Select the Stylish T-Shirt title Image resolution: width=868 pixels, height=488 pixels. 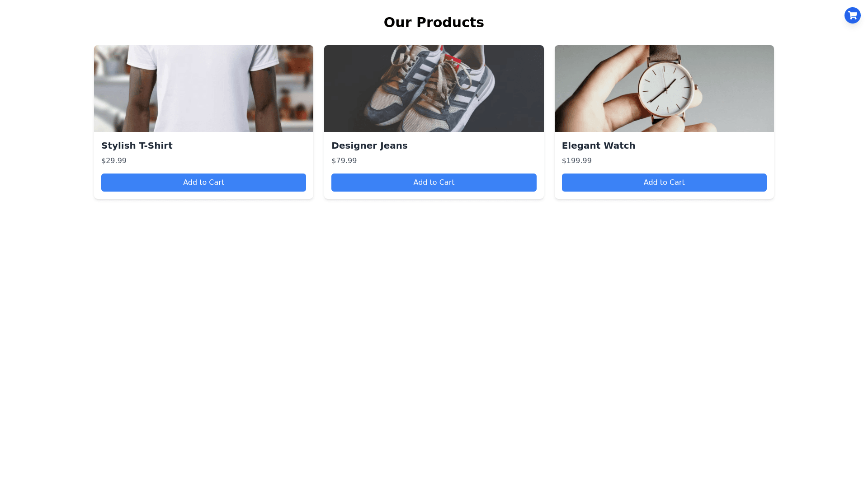point(137,145)
